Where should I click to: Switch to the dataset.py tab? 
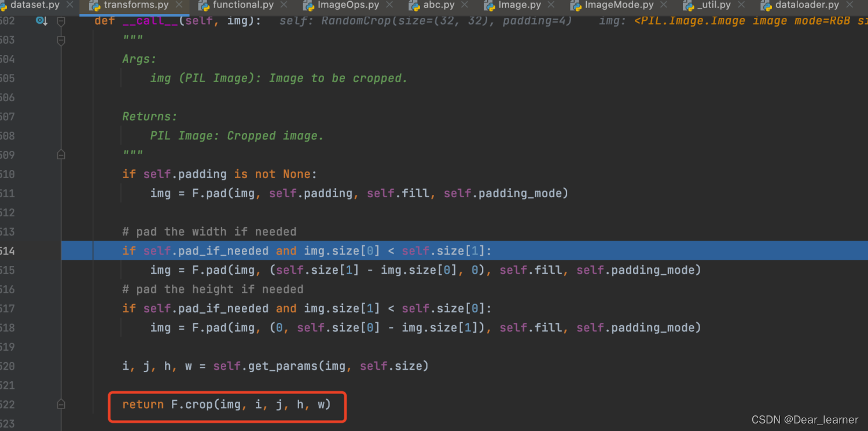[x=35, y=5]
